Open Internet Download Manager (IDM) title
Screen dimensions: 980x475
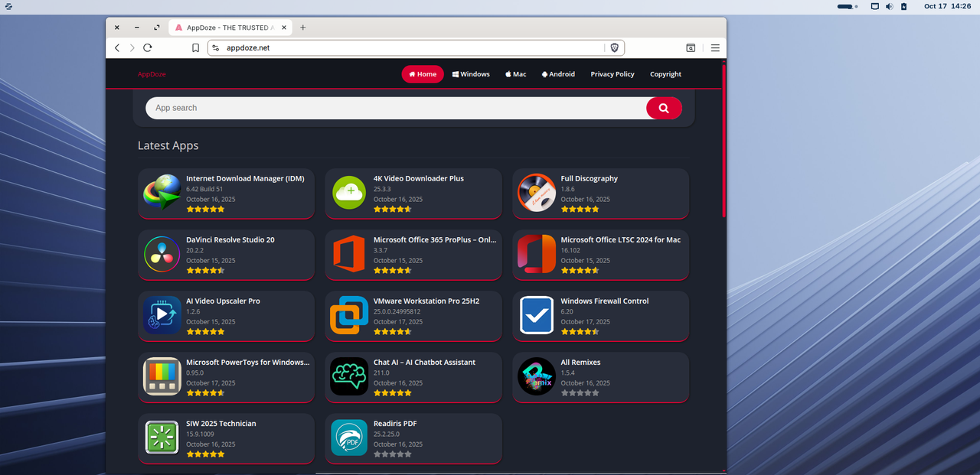(x=245, y=178)
